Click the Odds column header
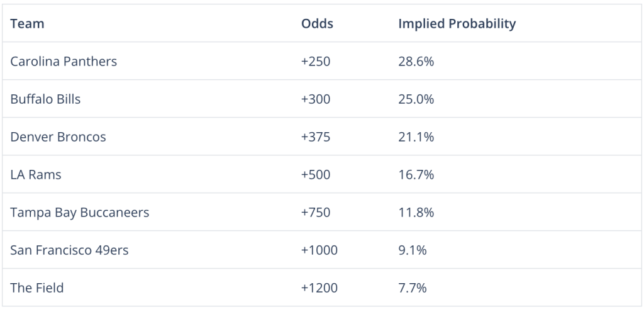The image size is (644, 314). point(317,23)
